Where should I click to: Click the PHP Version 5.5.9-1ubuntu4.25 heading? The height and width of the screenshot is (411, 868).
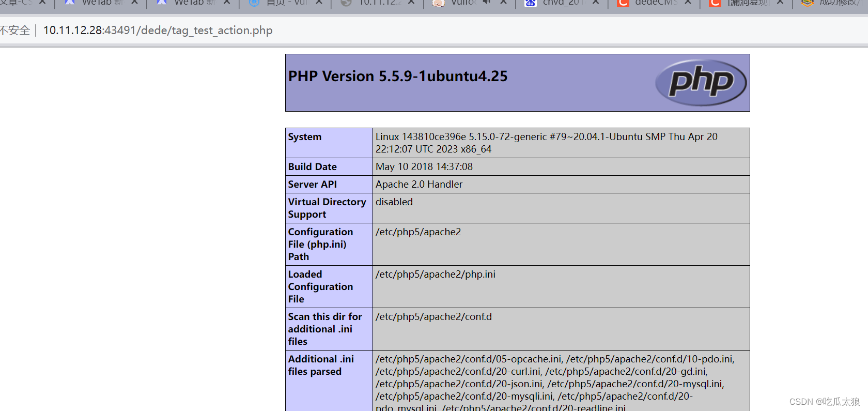[x=398, y=77]
